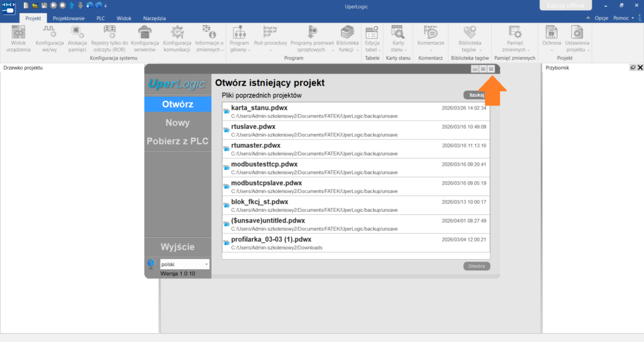
Task: Open Widok urządzenia device view
Action: 18,39
